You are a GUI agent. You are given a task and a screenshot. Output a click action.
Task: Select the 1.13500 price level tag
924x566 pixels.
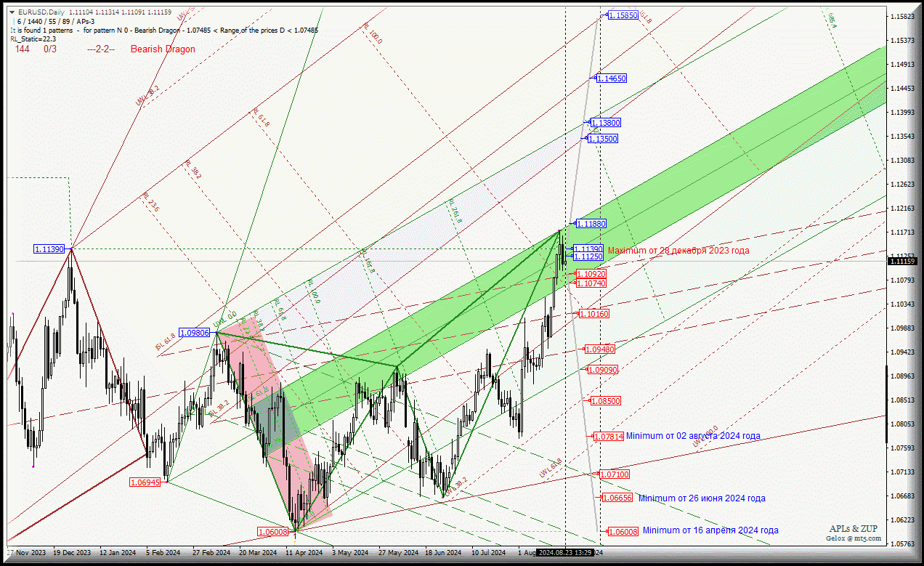tap(603, 139)
